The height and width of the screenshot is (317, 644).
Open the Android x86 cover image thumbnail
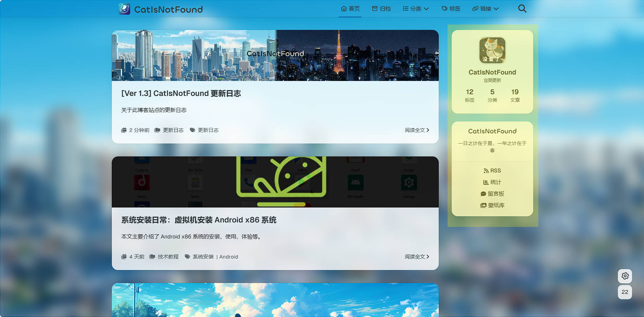(x=275, y=182)
